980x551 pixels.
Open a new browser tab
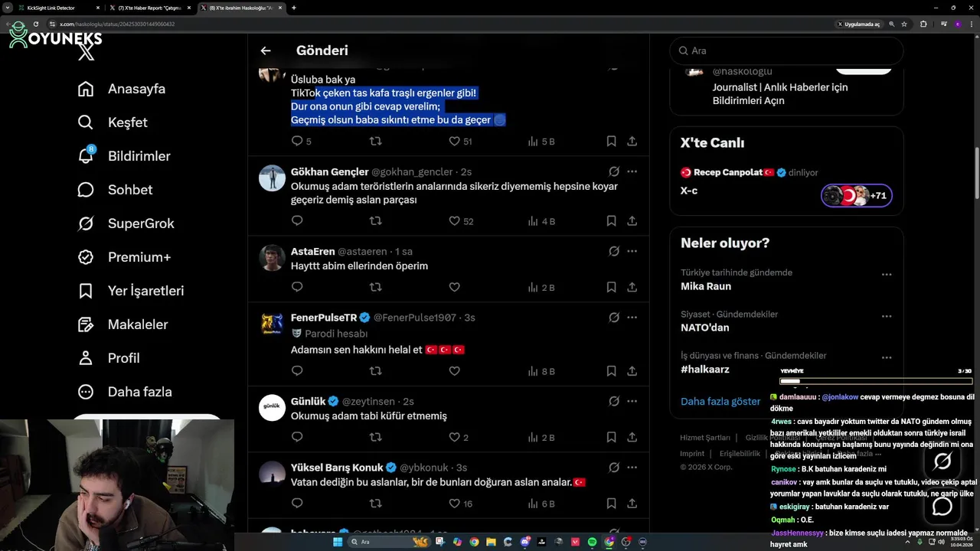coord(294,8)
